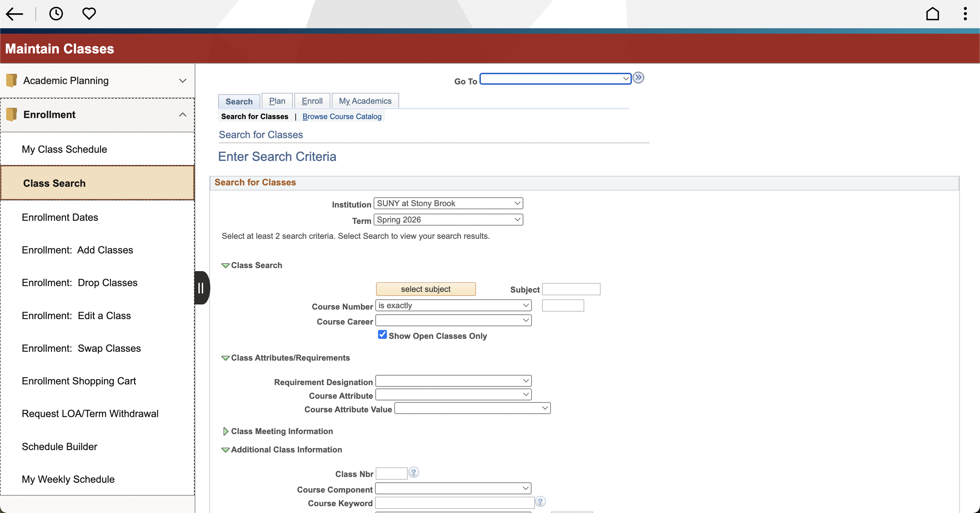
Task: Click the Go To double-arrow button
Action: [638, 78]
